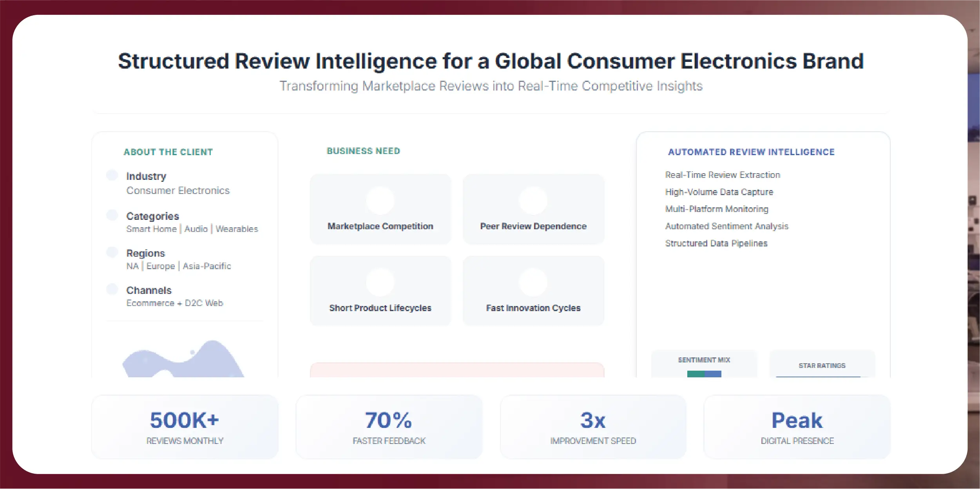
Task: Click the Multi-Platform Monitoring item
Action: coord(716,209)
